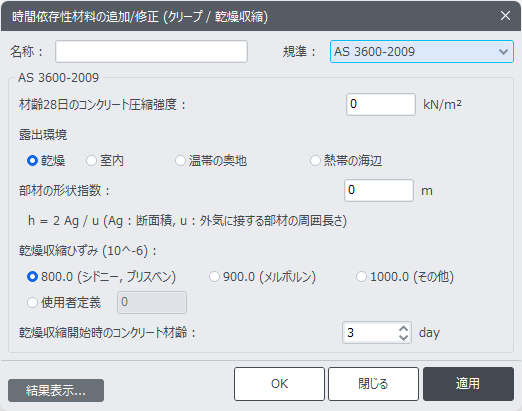
Task: Click the 適用 apply button
Action: [x=468, y=384]
